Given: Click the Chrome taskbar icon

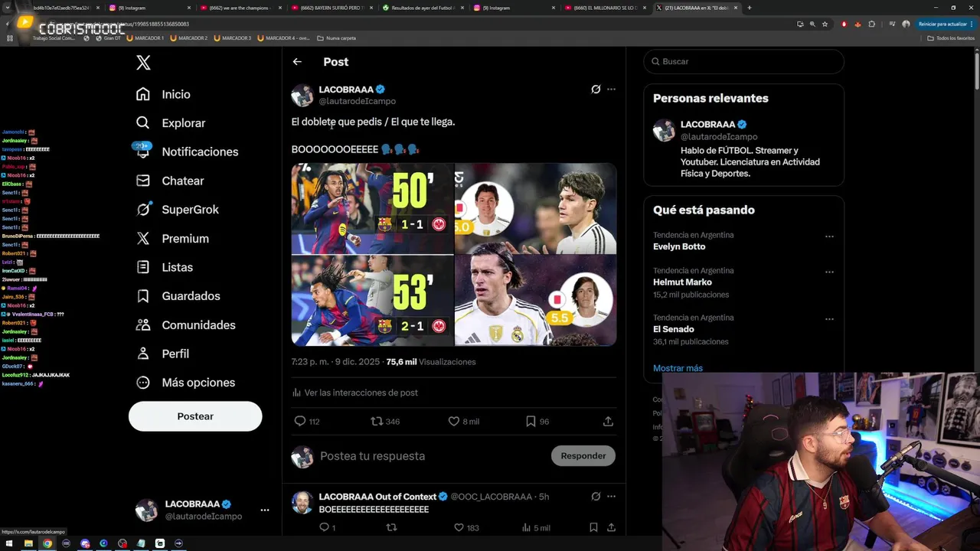Looking at the screenshot, I should point(47,543).
